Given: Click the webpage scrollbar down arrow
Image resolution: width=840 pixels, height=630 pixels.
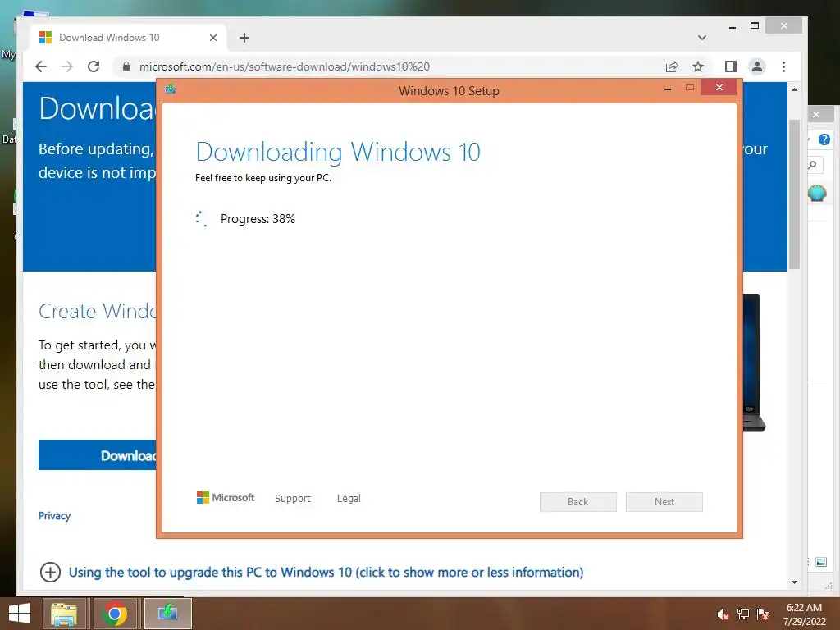Looking at the screenshot, I should (794, 582).
